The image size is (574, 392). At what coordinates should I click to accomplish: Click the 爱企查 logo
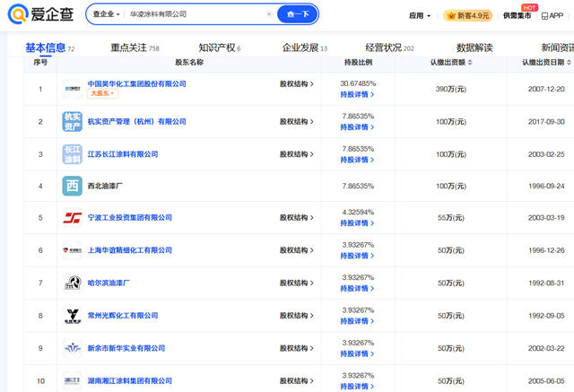click(40, 14)
